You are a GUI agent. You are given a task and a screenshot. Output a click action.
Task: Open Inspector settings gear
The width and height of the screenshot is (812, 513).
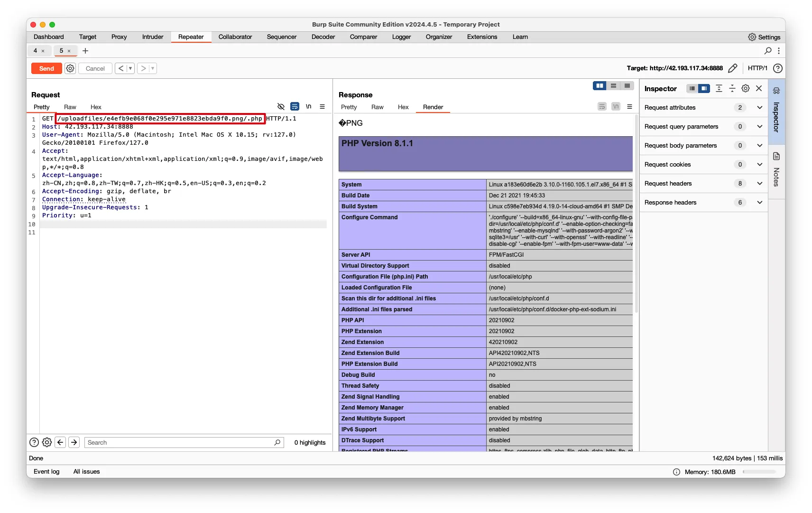746,88
